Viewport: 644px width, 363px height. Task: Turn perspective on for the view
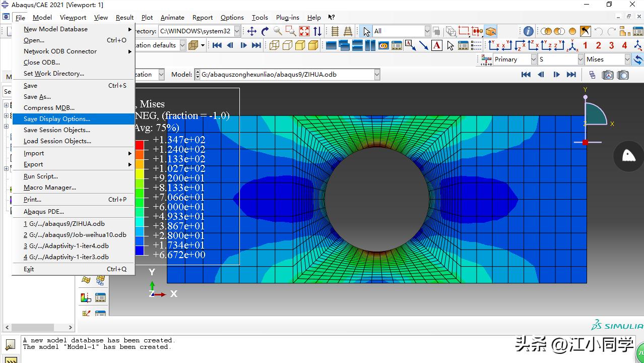(x=348, y=31)
